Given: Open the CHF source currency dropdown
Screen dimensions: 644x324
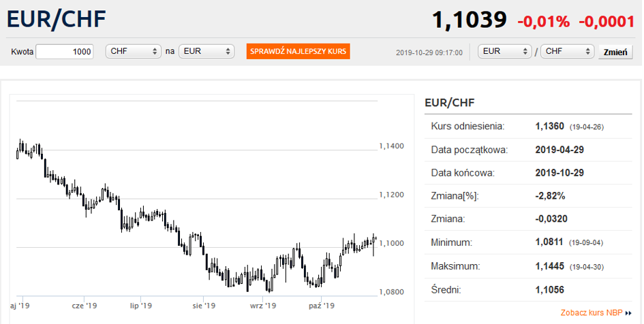Looking at the screenshot, I should (133, 51).
